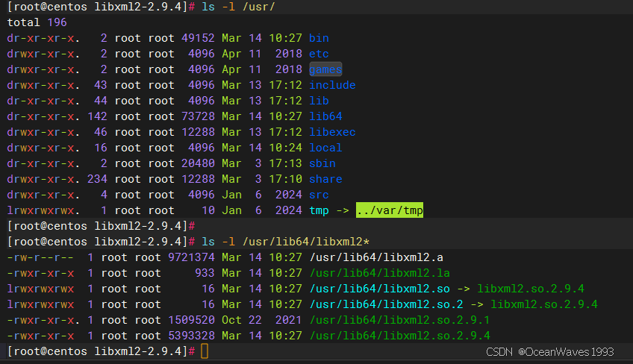Click the terminal cursor at last prompt
Viewport: 633px width, 364px height.
tap(205, 351)
